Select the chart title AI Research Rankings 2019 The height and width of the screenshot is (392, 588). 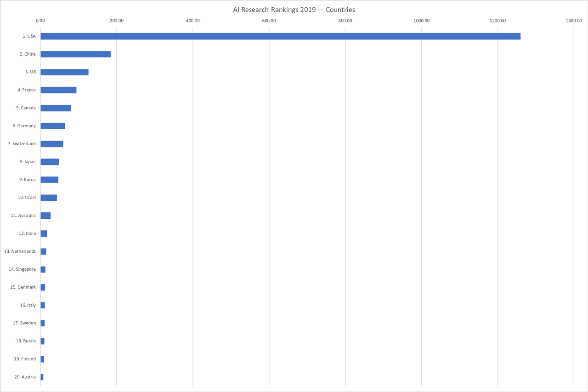click(294, 10)
